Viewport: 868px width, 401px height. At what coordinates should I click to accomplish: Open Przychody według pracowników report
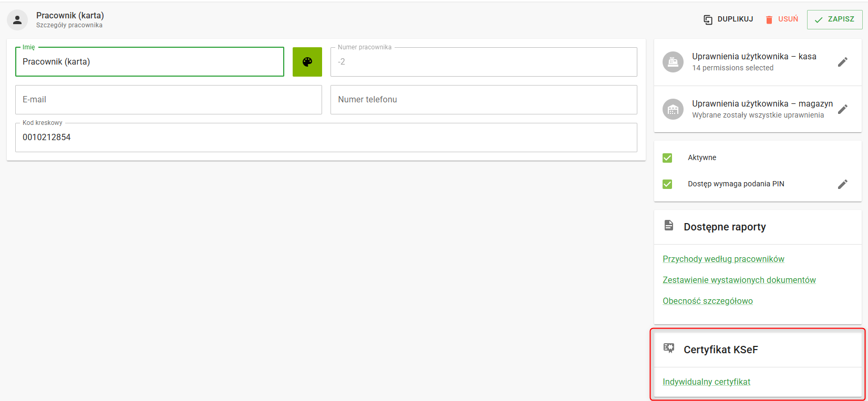pos(723,259)
